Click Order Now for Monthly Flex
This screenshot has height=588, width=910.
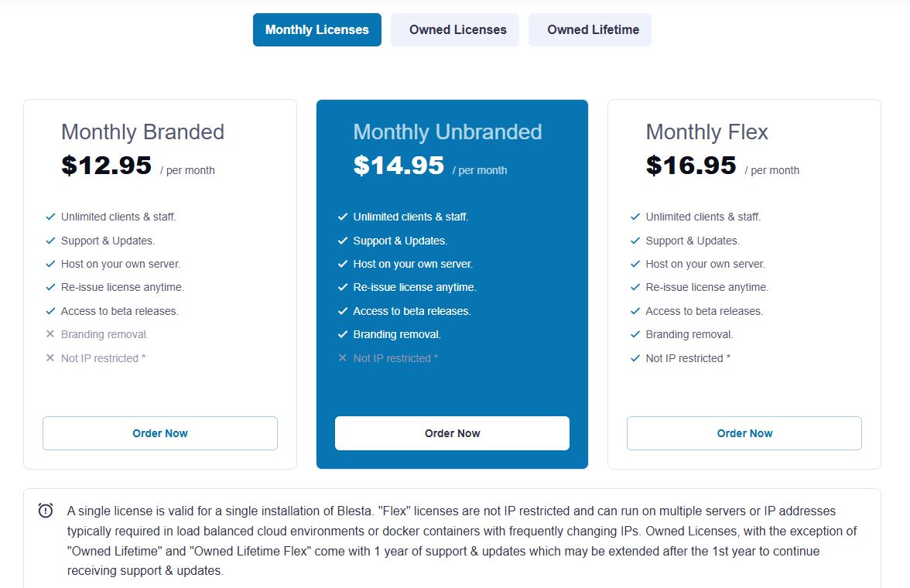point(744,433)
